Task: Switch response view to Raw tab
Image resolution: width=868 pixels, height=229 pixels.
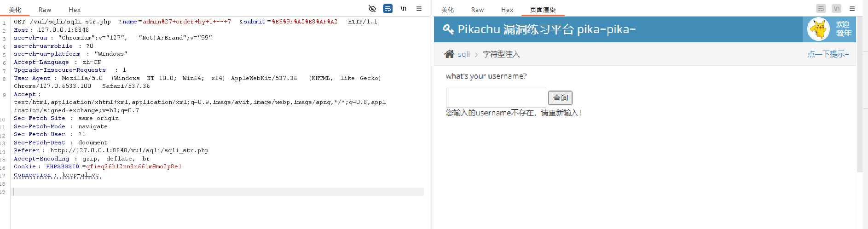Action: tap(477, 10)
